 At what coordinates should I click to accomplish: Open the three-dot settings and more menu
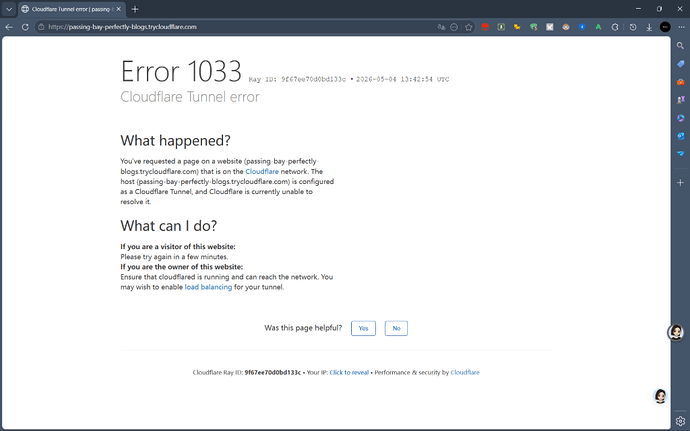tap(681, 27)
